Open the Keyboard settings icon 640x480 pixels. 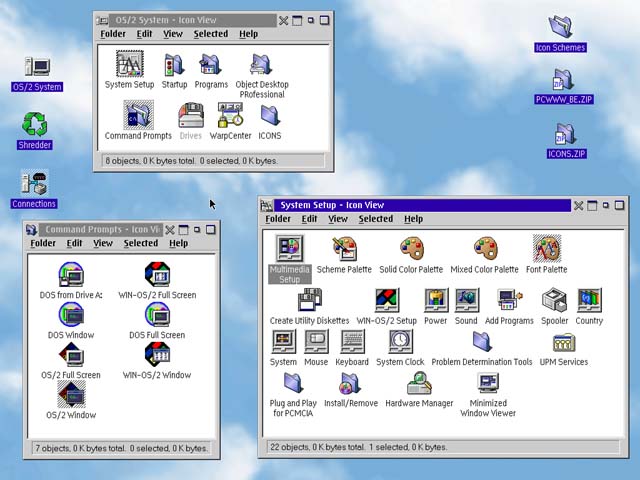(352, 342)
